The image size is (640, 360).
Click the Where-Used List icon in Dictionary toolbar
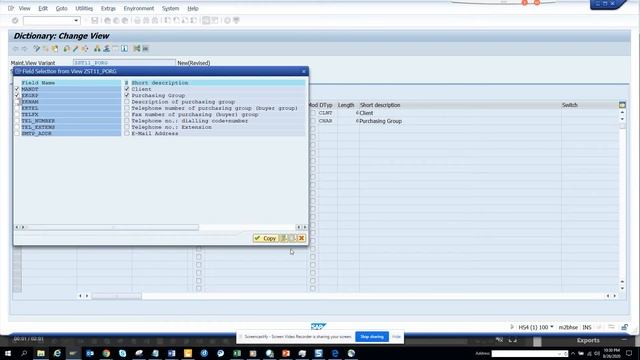coord(85,49)
